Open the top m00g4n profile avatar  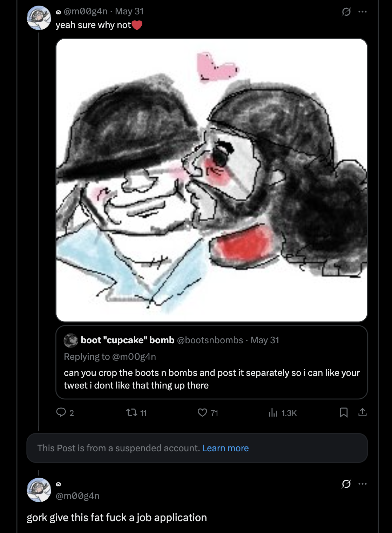39,18
